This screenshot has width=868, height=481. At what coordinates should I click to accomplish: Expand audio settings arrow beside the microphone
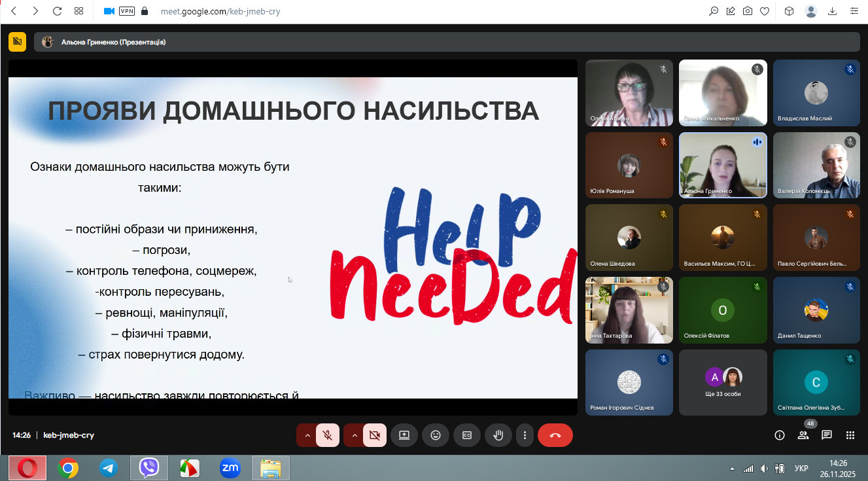tap(307, 435)
